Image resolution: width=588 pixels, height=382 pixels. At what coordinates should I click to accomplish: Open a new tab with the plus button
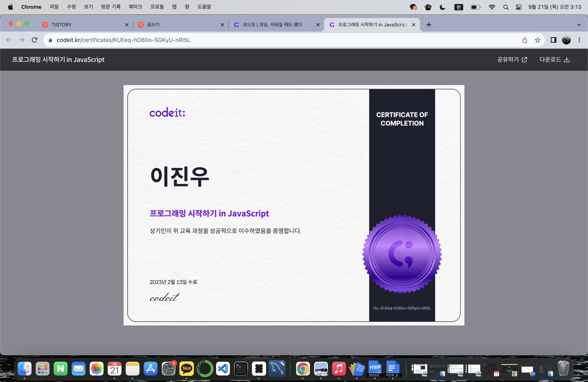coord(429,25)
